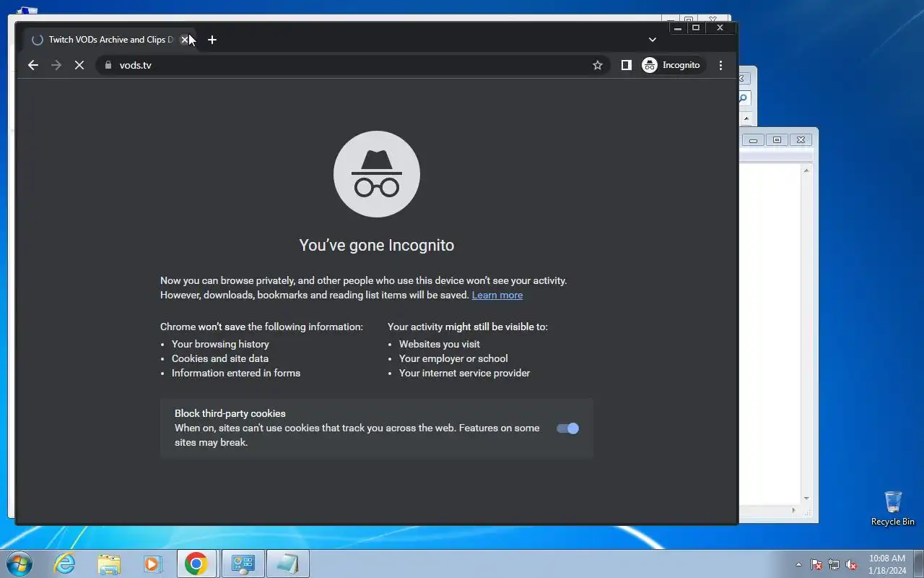Viewport: 924px width, 578px height.
Task: Open the Windows Start menu
Action: click(19, 564)
